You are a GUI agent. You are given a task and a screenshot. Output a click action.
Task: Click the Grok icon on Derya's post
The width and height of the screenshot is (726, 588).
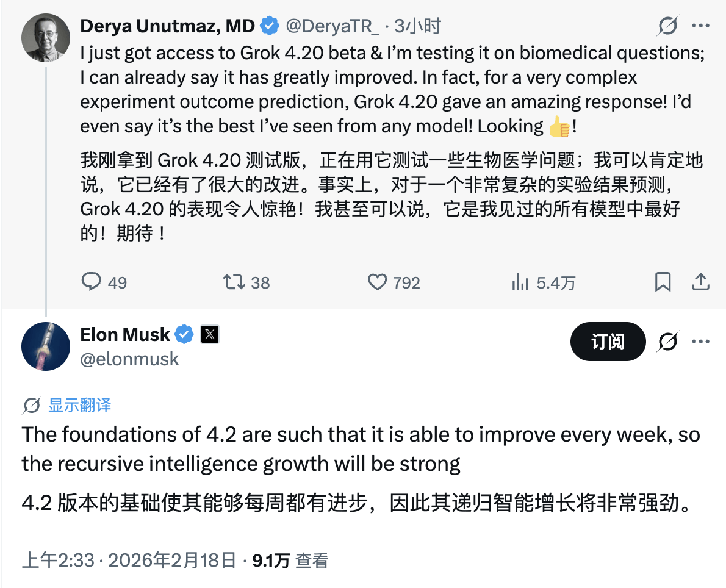click(x=668, y=26)
